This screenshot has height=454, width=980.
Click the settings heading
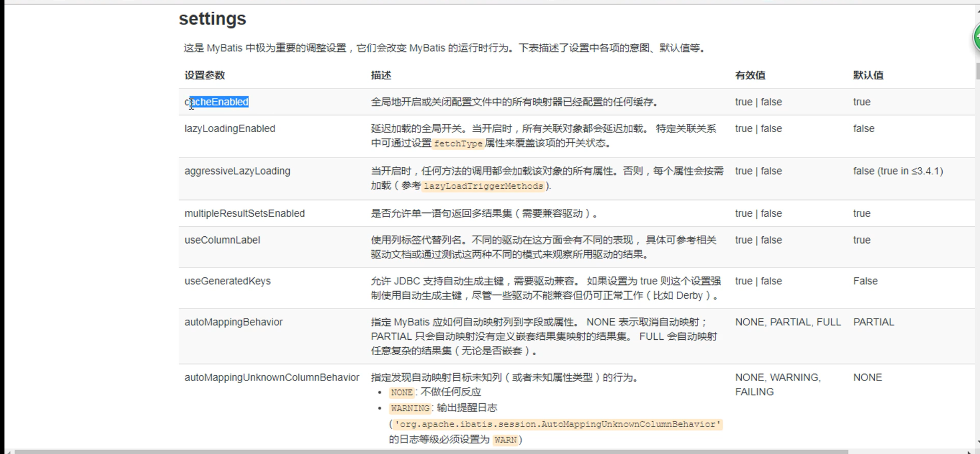tap(212, 19)
